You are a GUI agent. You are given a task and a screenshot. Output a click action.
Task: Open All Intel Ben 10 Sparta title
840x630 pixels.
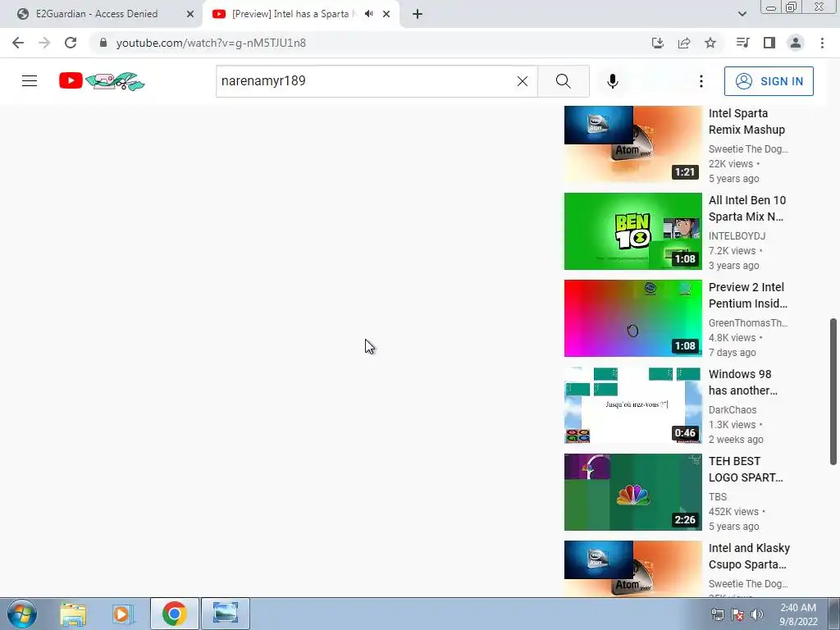point(747,208)
